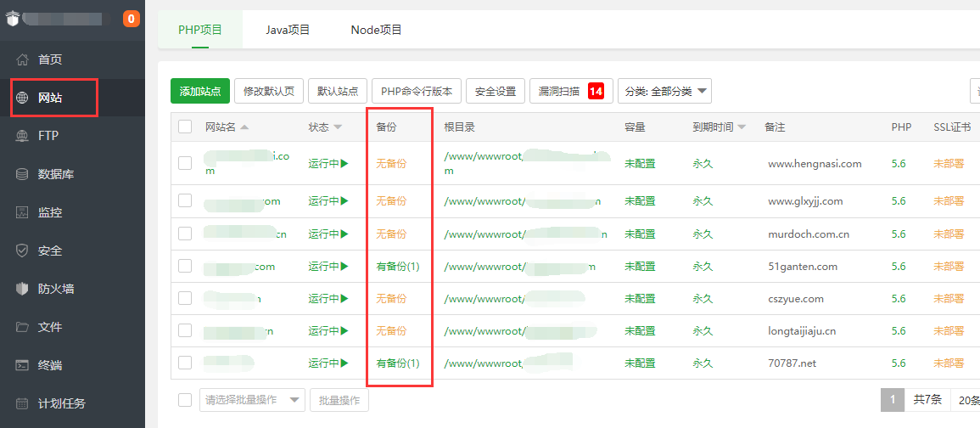Open the FTP icon in sidebar
This screenshot has height=428, width=980.
(x=23, y=136)
